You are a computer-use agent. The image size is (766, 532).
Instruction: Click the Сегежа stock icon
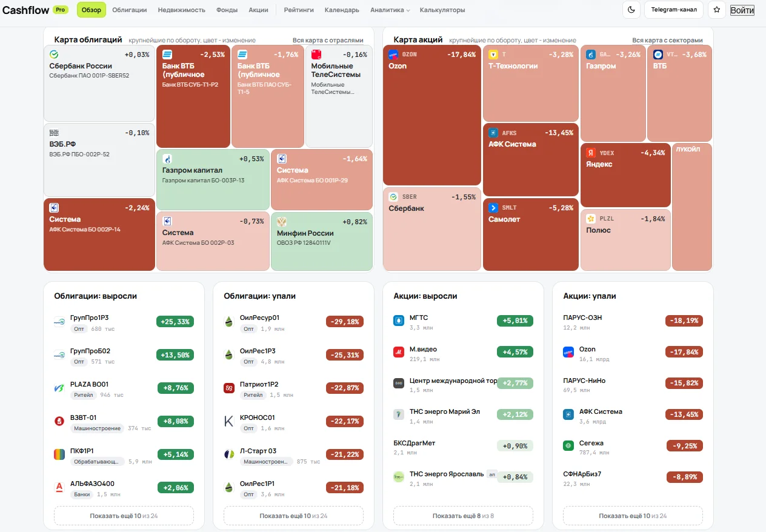coord(568,445)
